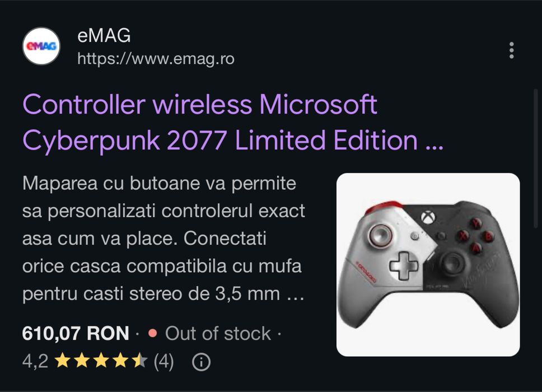Screen dimensions: 542x392
Task: Click the https://www.emag.ro URL
Action: pyautogui.click(x=156, y=59)
